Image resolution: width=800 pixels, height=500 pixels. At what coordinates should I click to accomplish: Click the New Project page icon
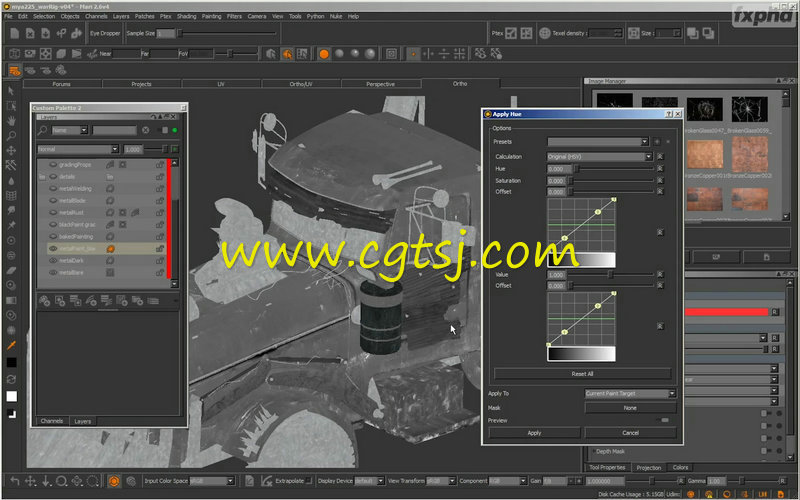tap(14, 34)
